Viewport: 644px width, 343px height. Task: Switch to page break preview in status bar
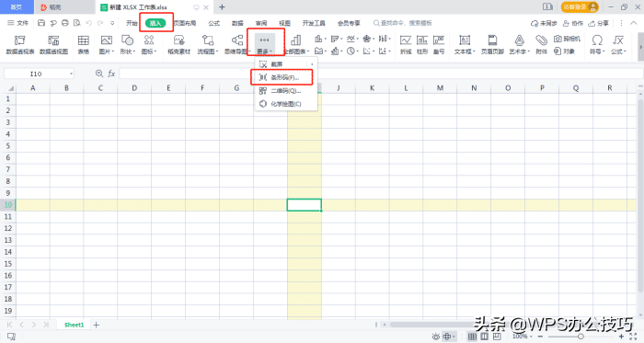click(x=497, y=337)
